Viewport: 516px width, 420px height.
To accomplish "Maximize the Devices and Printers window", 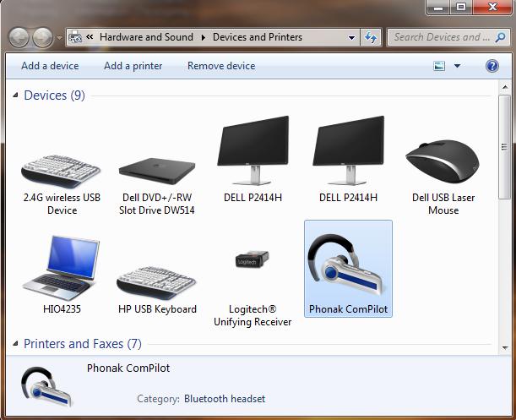I will click(461, 7).
